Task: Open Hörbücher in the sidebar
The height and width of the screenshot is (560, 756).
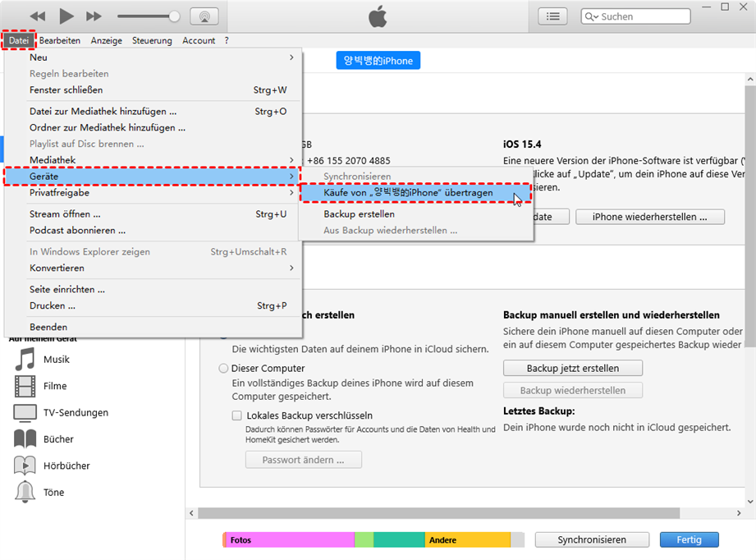Action: (66, 466)
